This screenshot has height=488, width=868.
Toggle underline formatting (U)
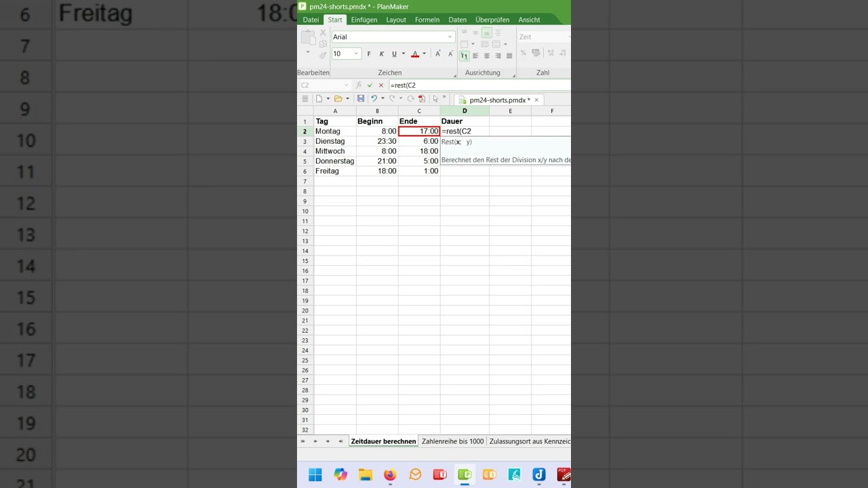pos(394,54)
